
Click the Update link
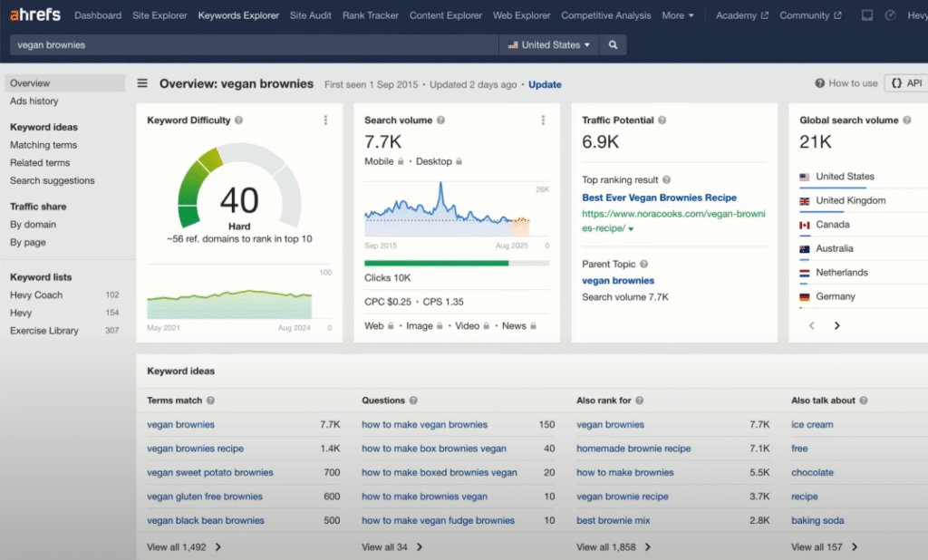click(x=545, y=84)
